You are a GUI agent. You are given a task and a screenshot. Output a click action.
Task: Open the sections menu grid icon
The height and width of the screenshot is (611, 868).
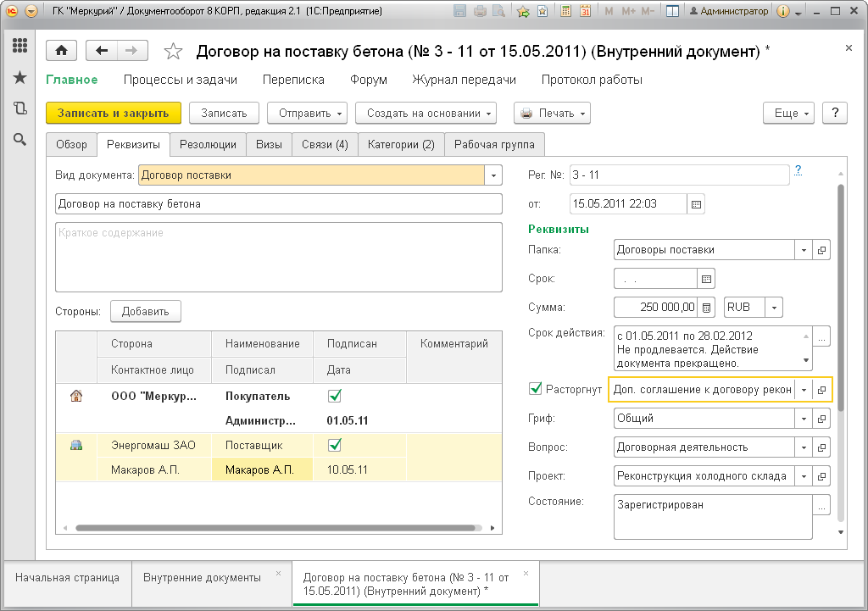(20, 46)
